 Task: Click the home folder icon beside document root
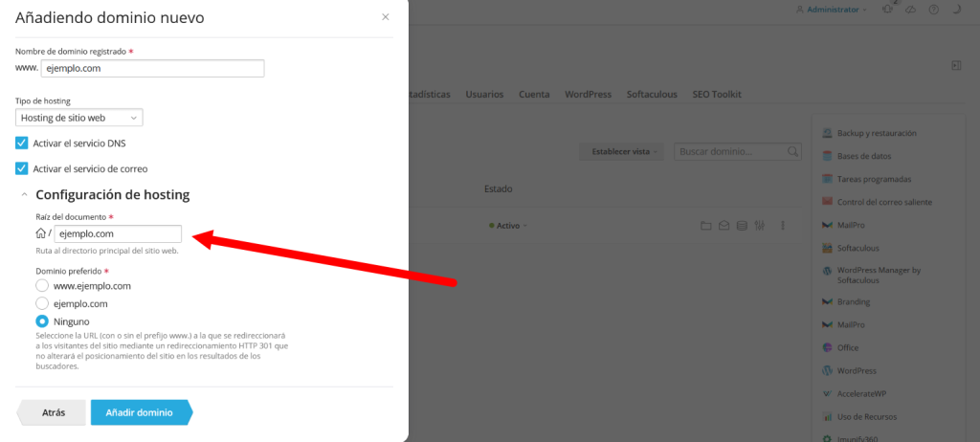click(x=40, y=232)
